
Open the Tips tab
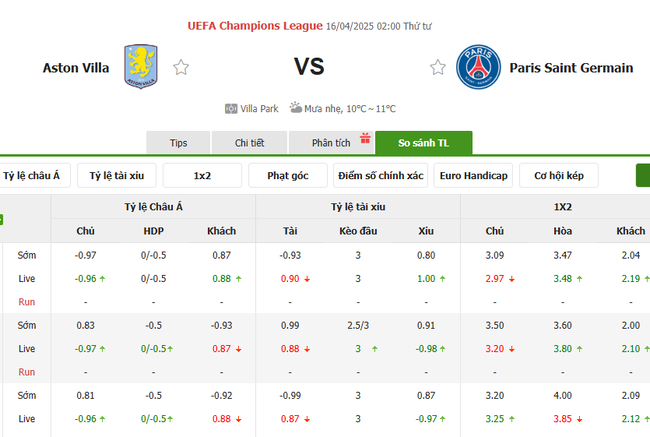(178, 143)
